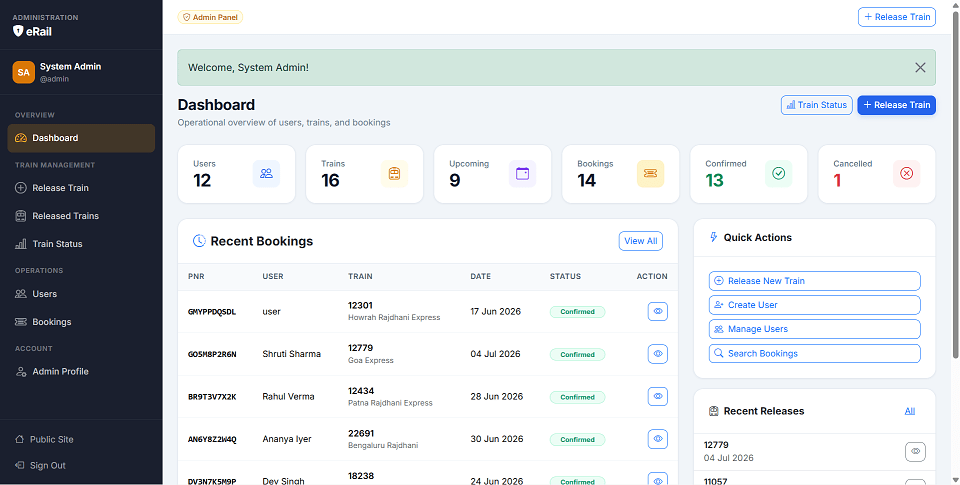
Task: Click the PNR column header
Action: pos(196,276)
